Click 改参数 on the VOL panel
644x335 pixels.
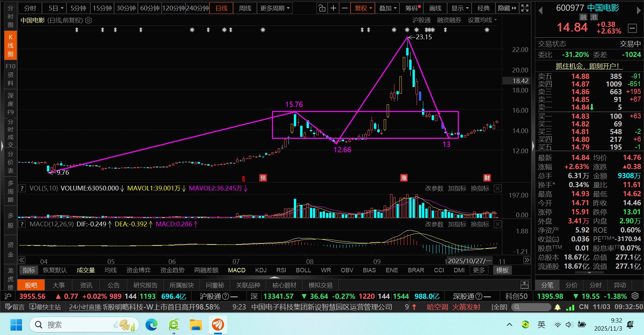(434, 188)
